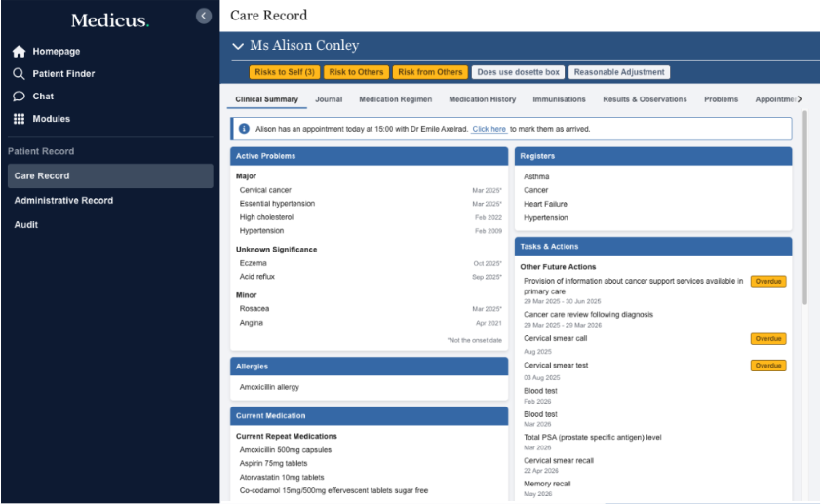This screenshot has height=504, width=822.
Task: Switch to the Journal tab
Action: coord(329,99)
